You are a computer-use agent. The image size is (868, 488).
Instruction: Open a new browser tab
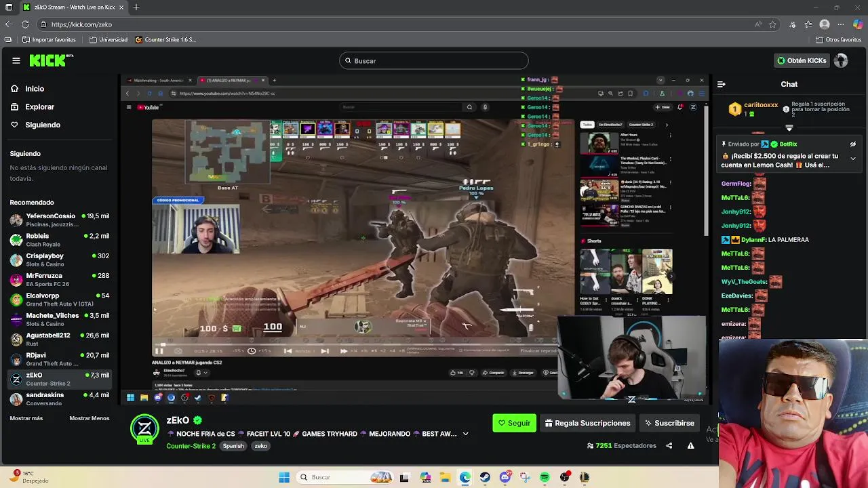click(136, 7)
